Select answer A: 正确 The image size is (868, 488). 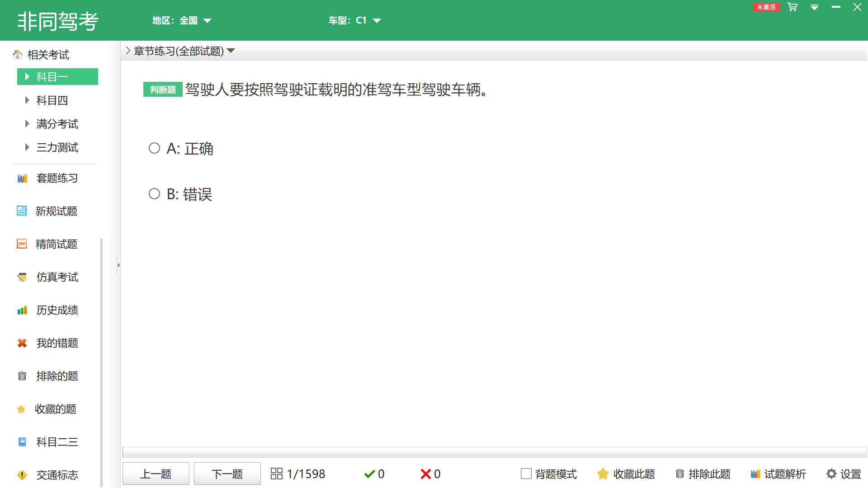point(155,148)
